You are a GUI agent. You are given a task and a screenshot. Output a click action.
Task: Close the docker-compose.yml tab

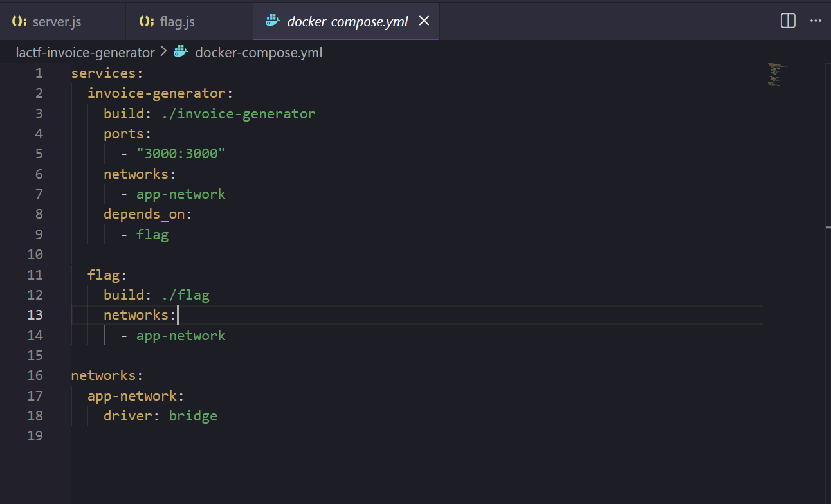424,21
